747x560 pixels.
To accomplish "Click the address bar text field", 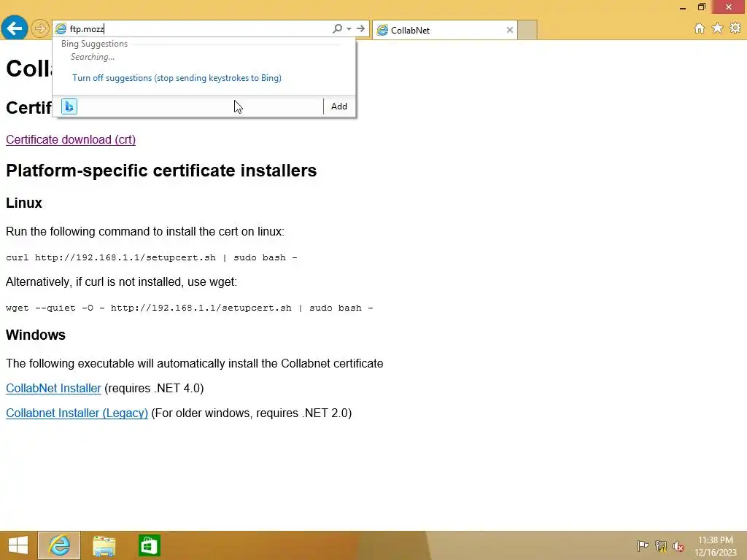I will click(200, 29).
